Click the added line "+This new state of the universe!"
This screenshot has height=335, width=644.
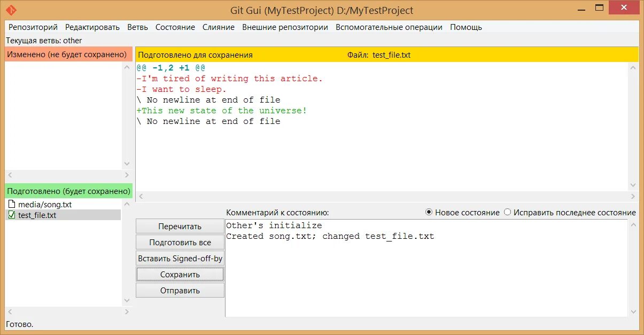pyautogui.click(x=222, y=111)
